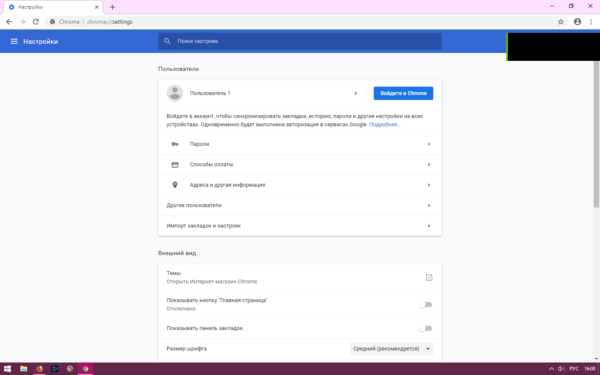
Task: Click the location pin icon beside Адреса
Action: [175, 185]
